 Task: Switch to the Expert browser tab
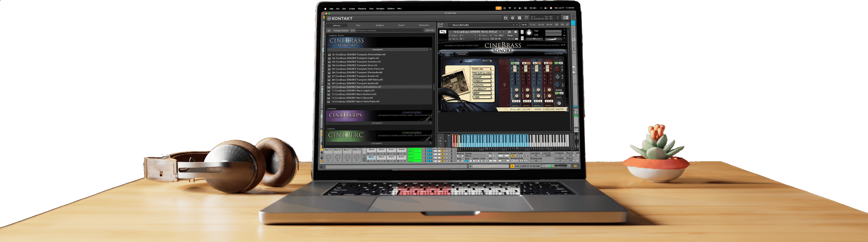[402, 25]
